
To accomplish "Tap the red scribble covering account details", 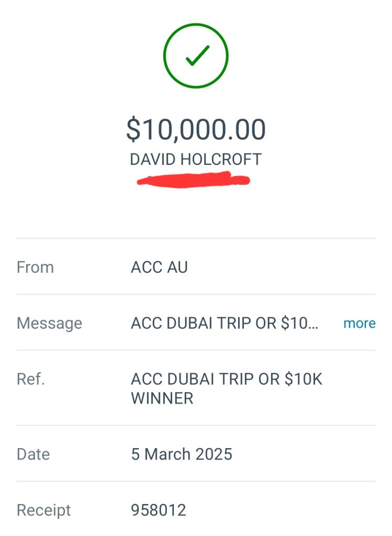I will pyautogui.click(x=194, y=179).
